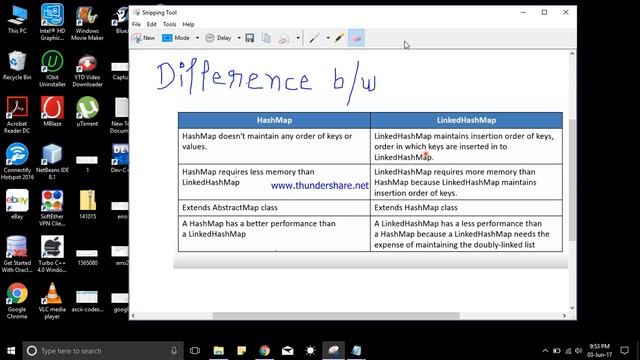Open Chrome from the taskbar
The width and height of the screenshot is (640, 360).
coord(264,351)
